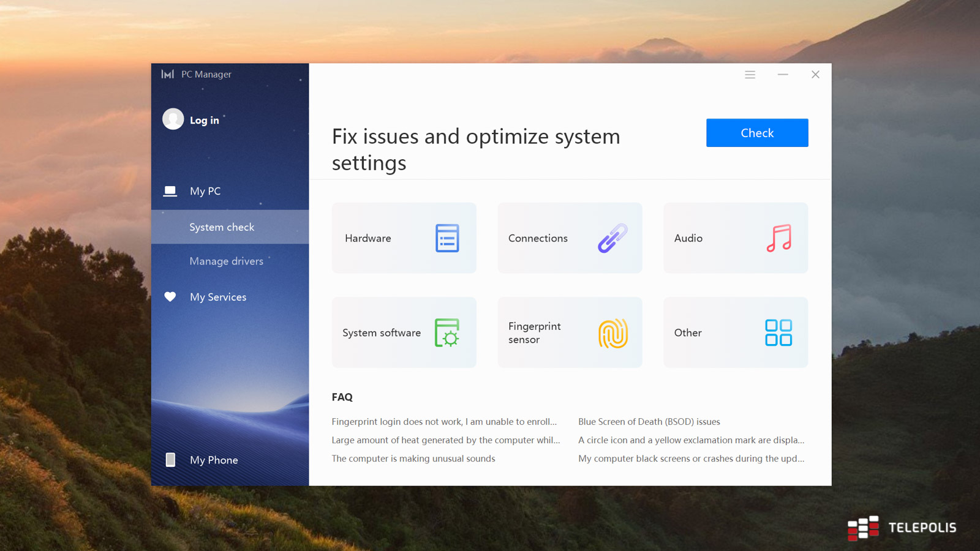Open FAQ about computer making unusual sounds
The width and height of the screenshot is (980, 551).
[x=413, y=459]
